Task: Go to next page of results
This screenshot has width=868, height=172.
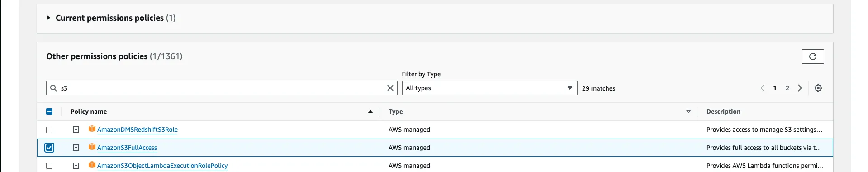Action: pyautogui.click(x=800, y=88)
